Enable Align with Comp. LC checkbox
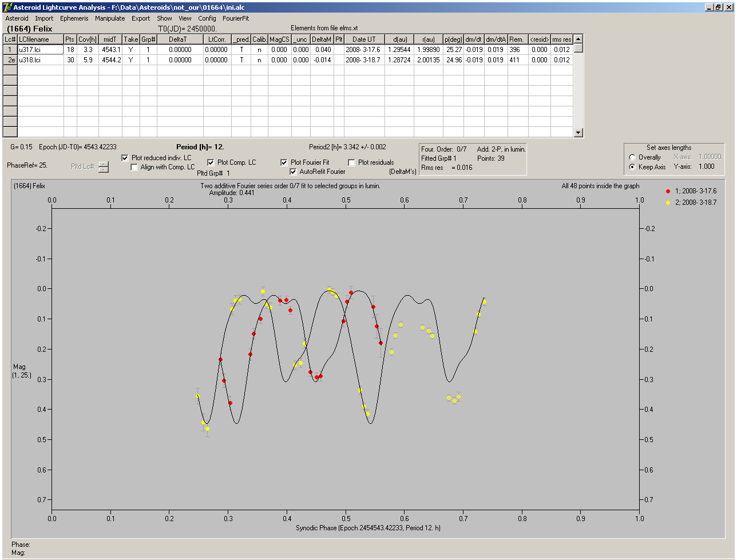The height and width of the screenshot is (560, 737). point(134,167)
